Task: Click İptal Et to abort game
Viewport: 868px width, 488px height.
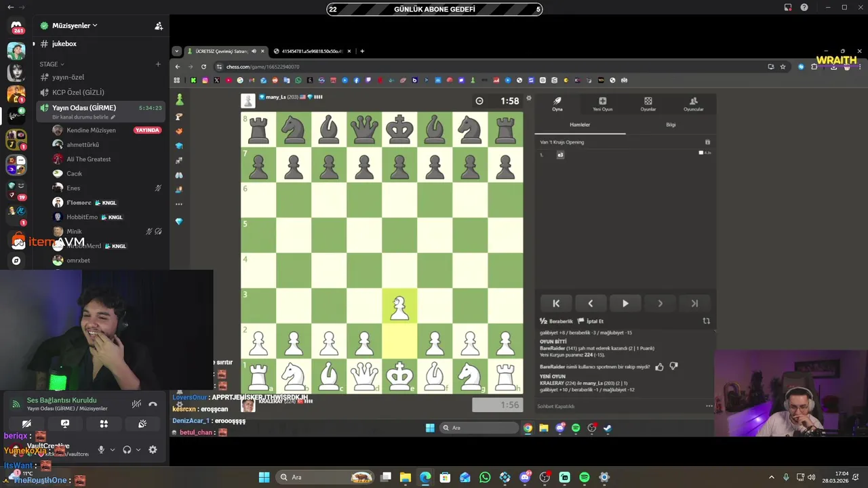Action: [x=590, y=321]
